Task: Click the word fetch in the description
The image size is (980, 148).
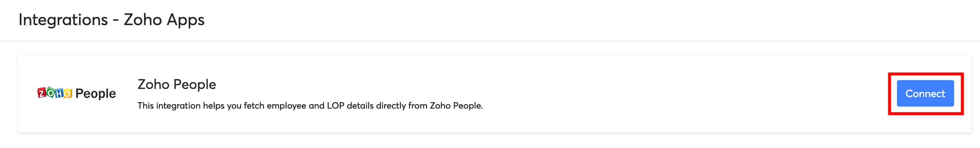Action: [254, 106]
